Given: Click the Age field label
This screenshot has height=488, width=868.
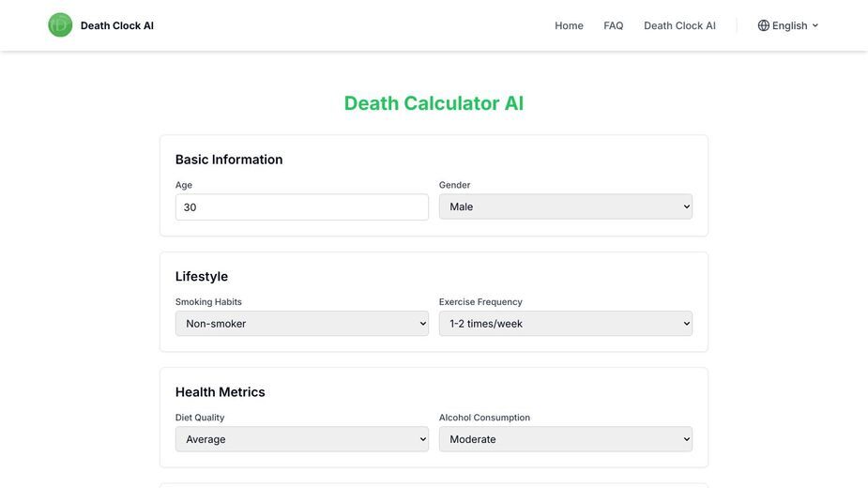Looking at the screenshot, I should coord(184,185).
